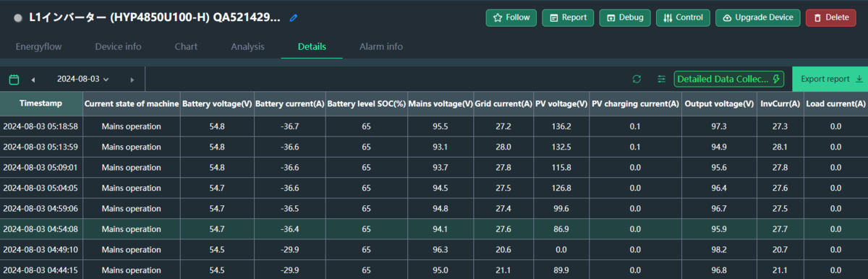868x279 pixels.
Task: Click Battery level SOC(%) column header
Action: pyautogui.click(x=366, y=104)
